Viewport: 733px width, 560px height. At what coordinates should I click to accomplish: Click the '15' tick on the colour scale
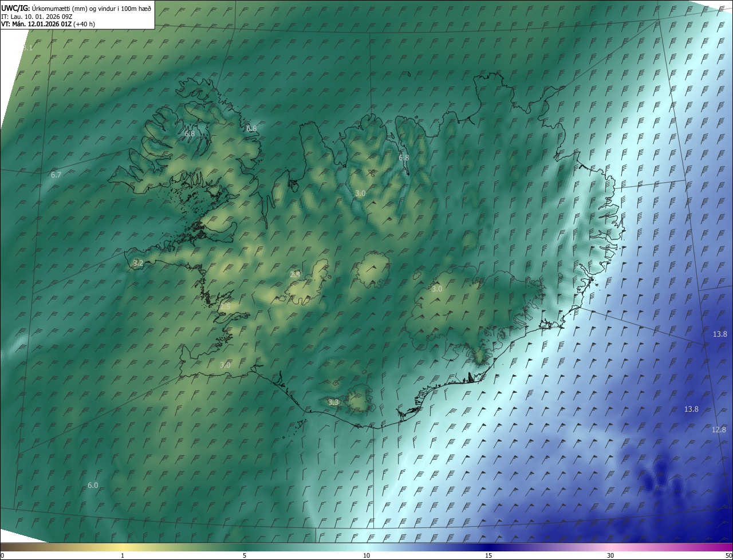click(x=488, y=555)
